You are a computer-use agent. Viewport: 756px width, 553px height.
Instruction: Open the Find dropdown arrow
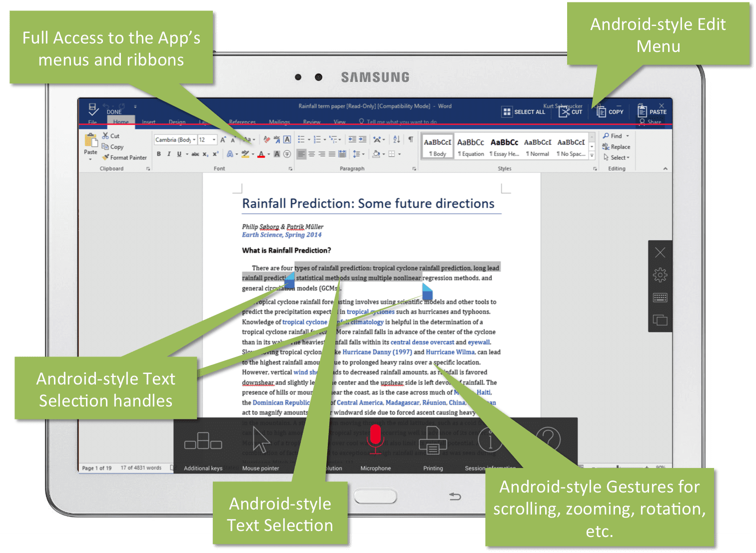tap(628, 136)
